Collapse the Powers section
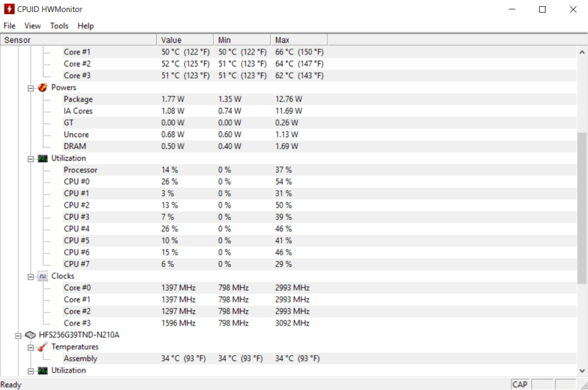The image size is (588, 390). [30, 87]
